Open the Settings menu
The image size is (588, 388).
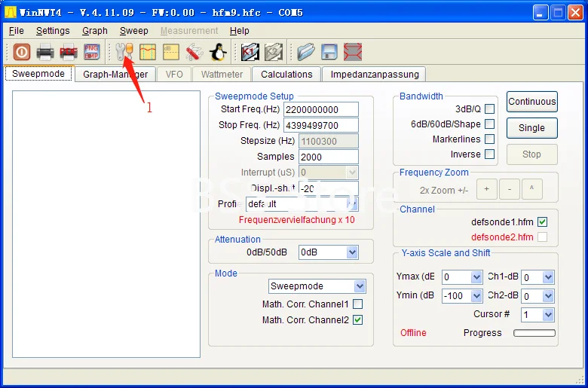coord(53,31)
